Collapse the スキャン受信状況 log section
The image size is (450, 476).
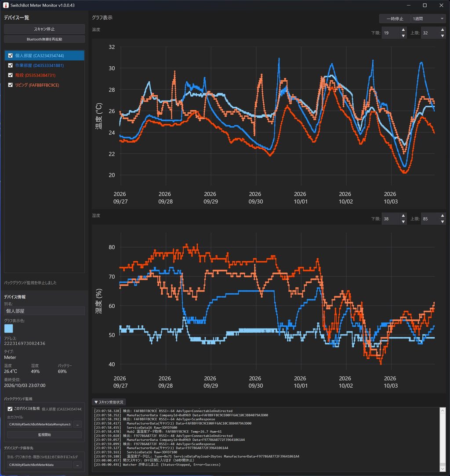click(109, 402)
